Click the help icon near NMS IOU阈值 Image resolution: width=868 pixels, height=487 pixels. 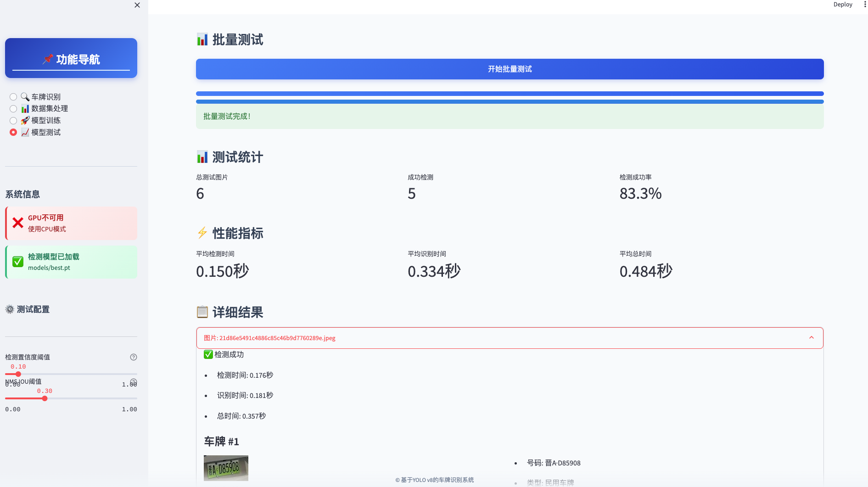[133, 381]
